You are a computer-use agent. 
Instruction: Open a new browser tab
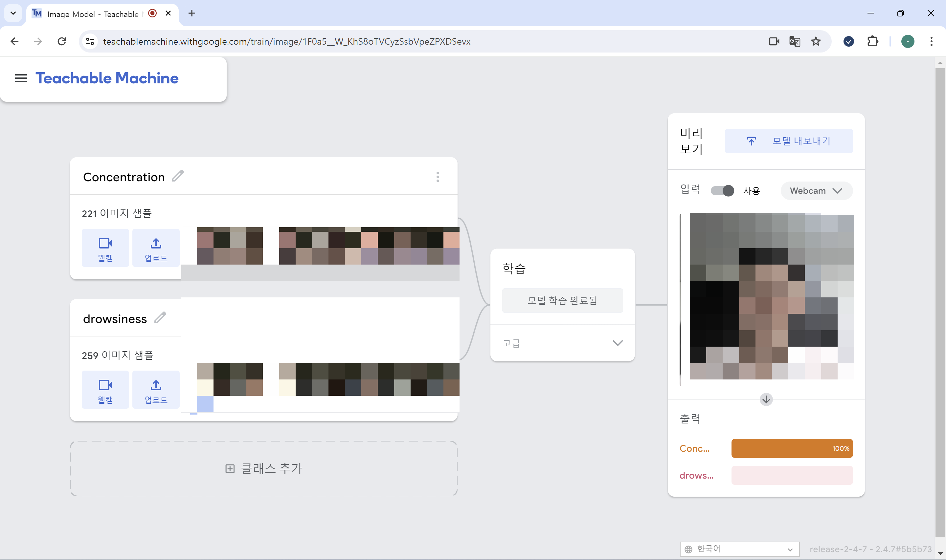(x=192, y=13)
